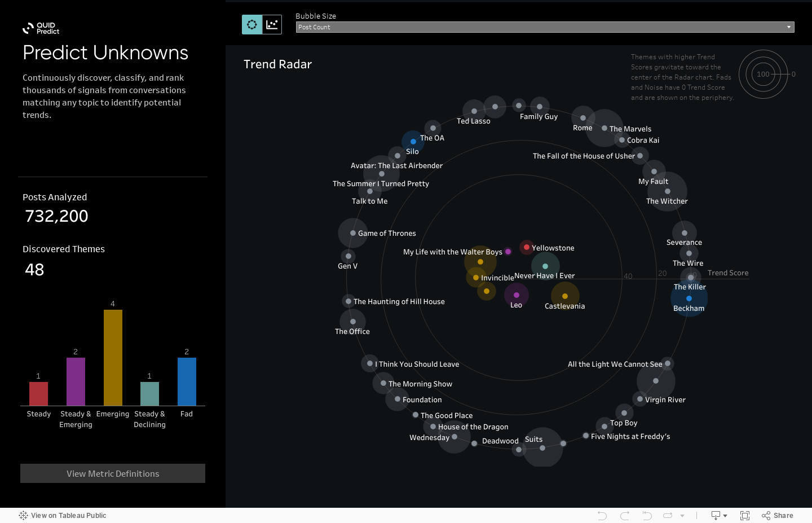Select the purple Steady & Emerging bar
The width and height of the screenshot is (812, 523).
(76, 381)
